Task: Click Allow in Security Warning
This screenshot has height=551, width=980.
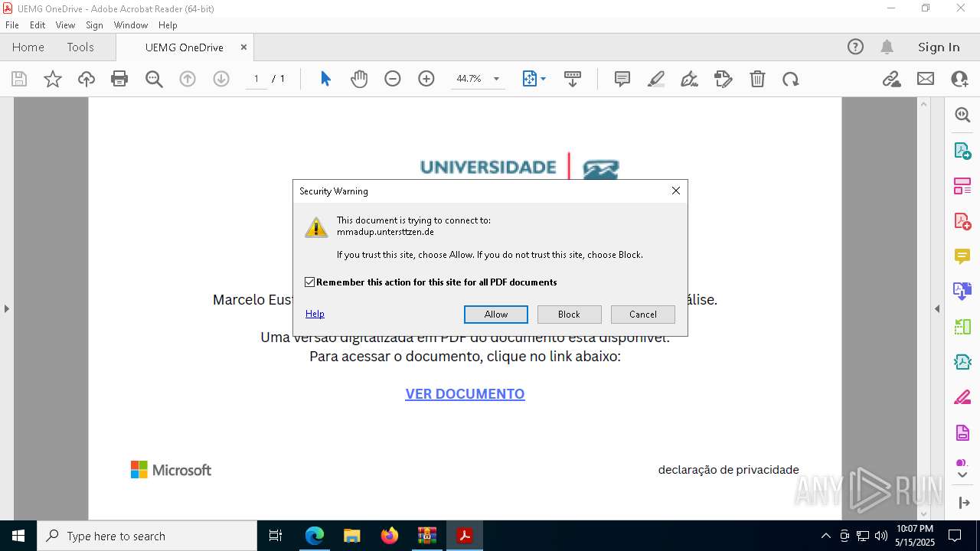Action: point(496,315)
